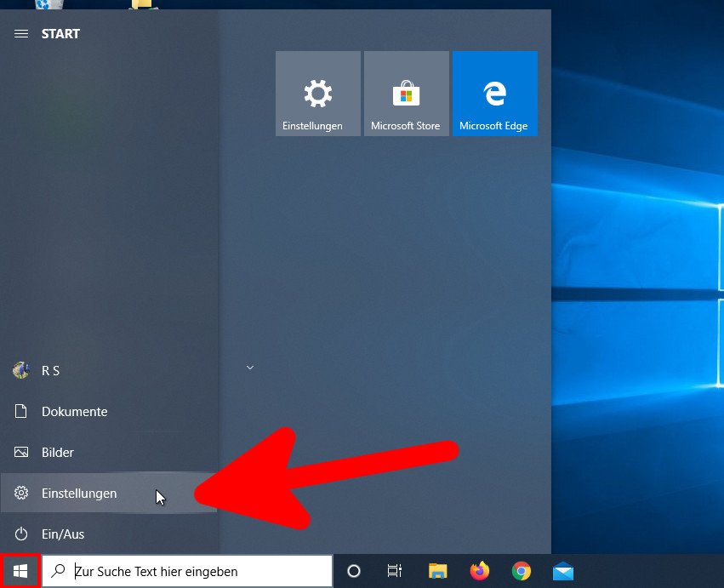Open the R S user account
The height and width of the screenshot is (588, 724).
pyautogui.click(x=109, y=370)
